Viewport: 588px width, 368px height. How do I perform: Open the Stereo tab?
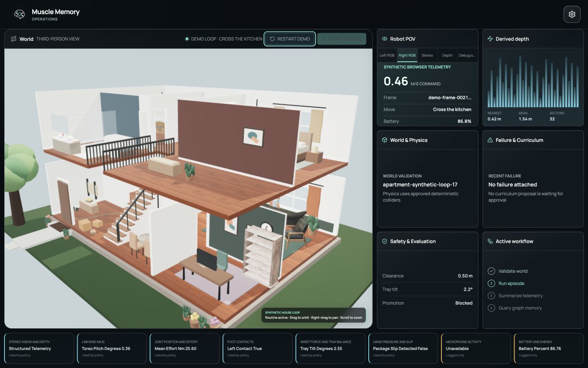[x=427, y=55]
